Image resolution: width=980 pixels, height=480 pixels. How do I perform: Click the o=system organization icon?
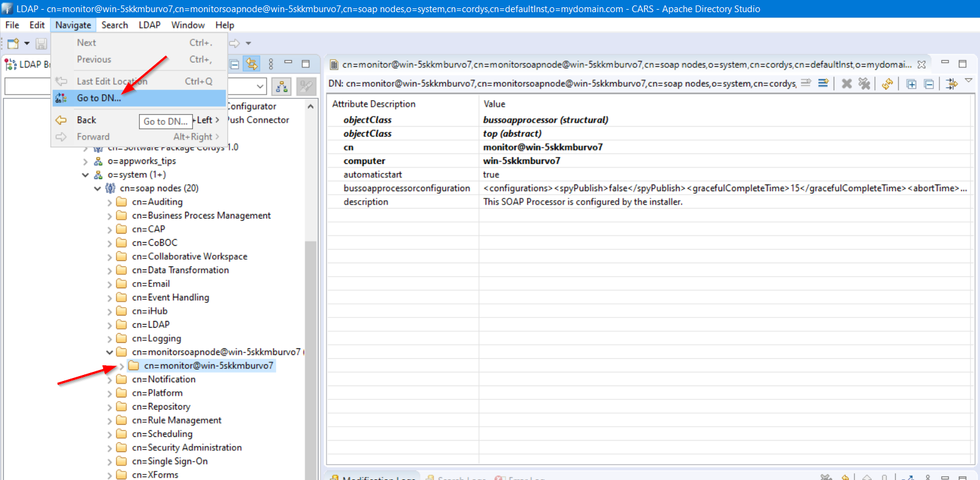pyautogui.click(x=98, y=175)
